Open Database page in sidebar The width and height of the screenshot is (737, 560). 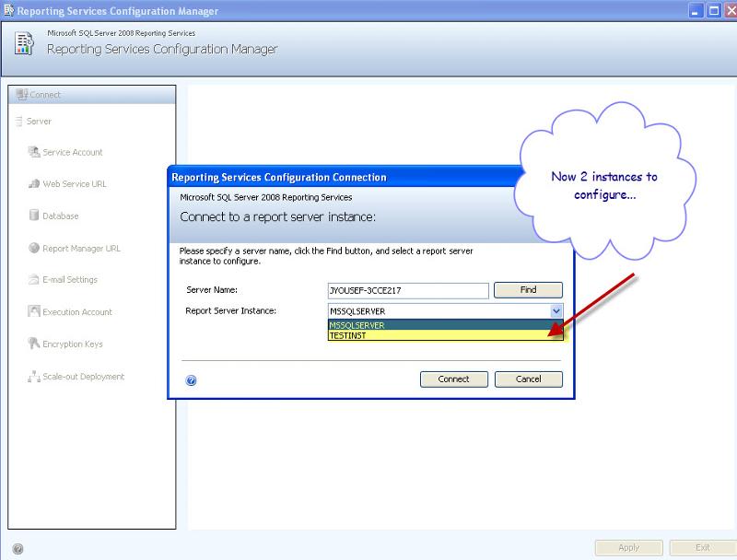click(x=61, y=216)
